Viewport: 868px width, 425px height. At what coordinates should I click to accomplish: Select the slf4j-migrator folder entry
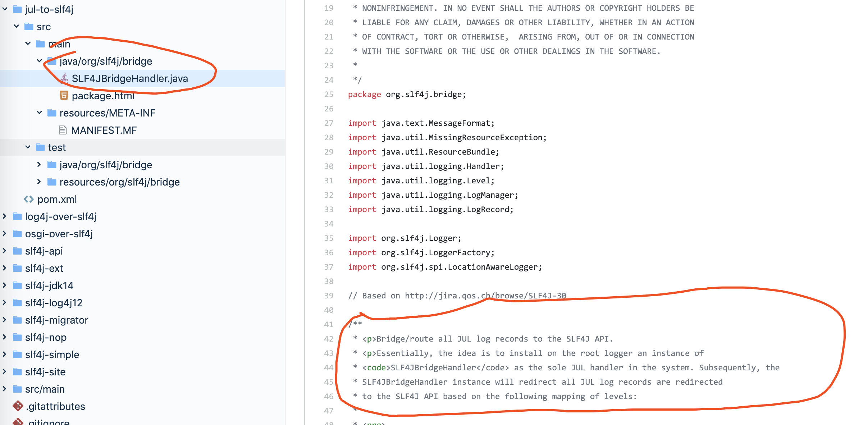[x=56, y=320]
